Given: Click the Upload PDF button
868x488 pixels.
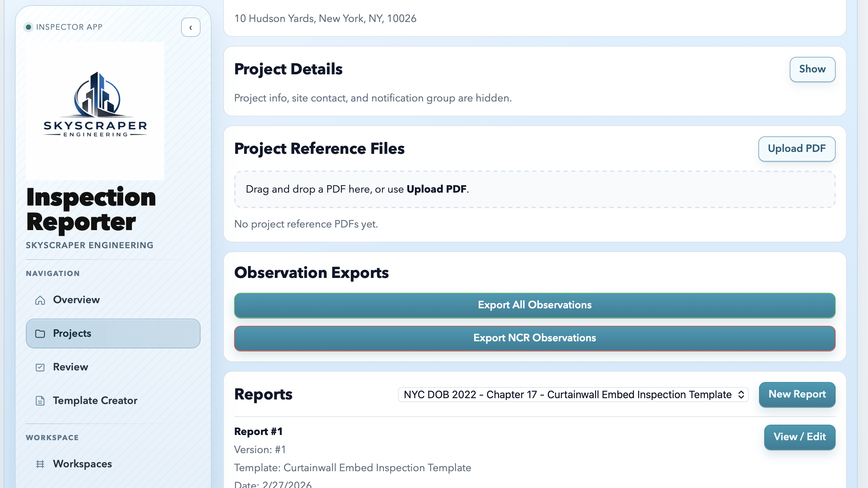Looking at the screenshot, I should tap(797, 149).
